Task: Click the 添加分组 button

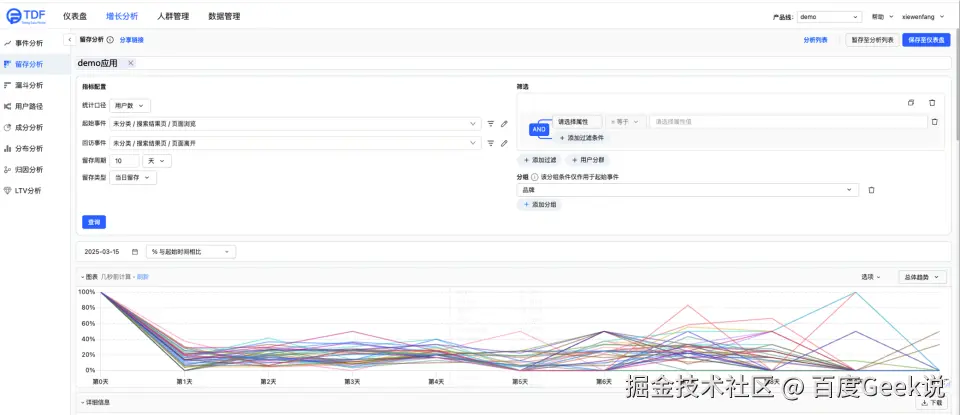Action: (539, 204)
